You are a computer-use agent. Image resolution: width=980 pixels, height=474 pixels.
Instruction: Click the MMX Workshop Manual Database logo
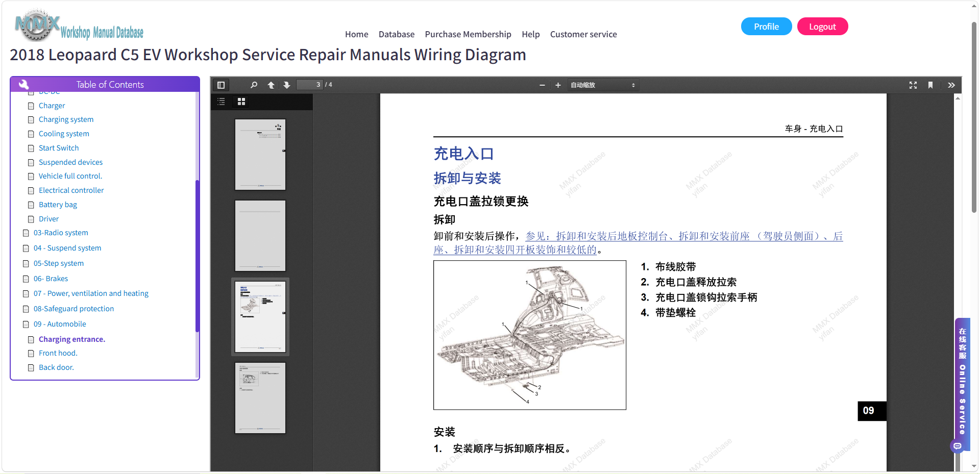point(79,26)
